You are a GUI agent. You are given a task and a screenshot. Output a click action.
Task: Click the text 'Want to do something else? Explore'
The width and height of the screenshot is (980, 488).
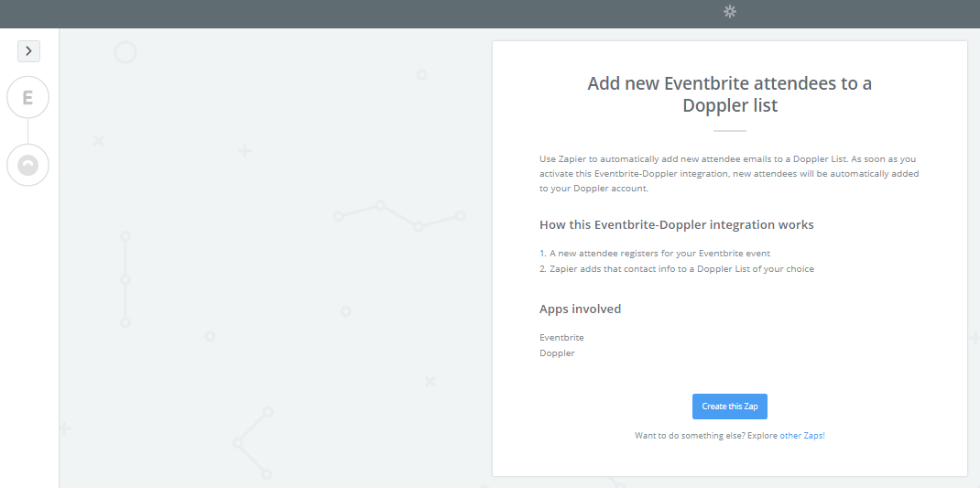click(x=706, y=435)
